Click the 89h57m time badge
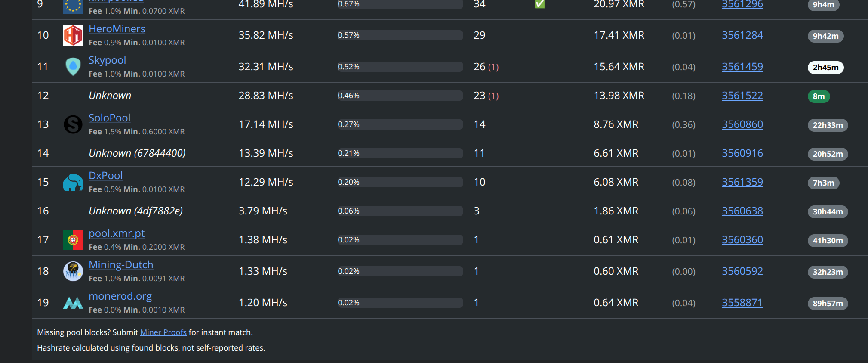The height and width of the screenshot is (363, 868). (828, 304)
